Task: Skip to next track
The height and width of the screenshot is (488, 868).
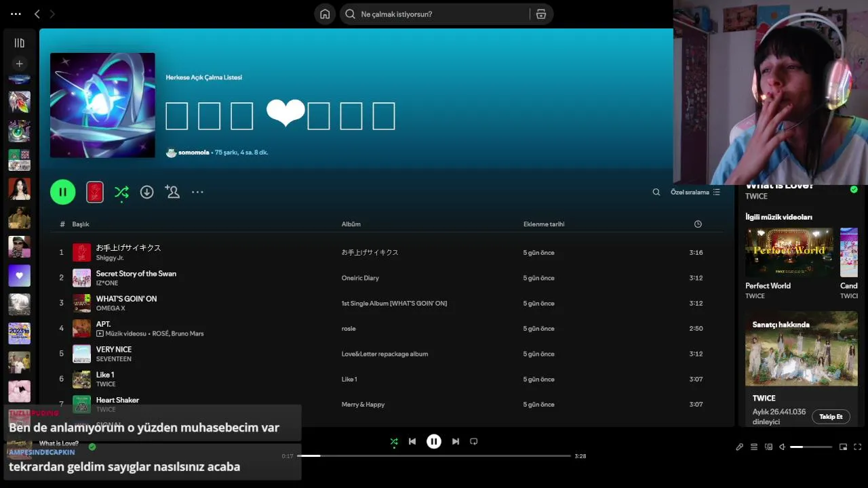Action: 456,441
